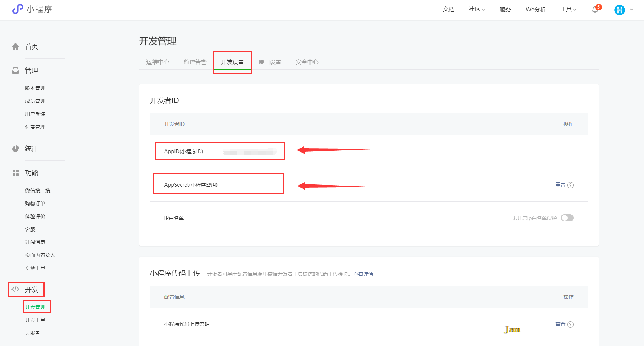Click the IP白名单 row label

tap(174, 218)
